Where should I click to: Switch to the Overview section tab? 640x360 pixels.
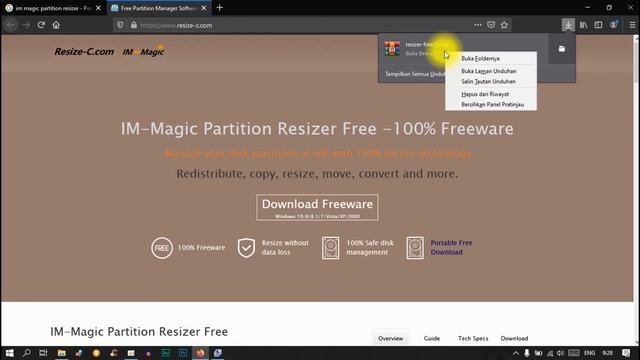point(390,338)
